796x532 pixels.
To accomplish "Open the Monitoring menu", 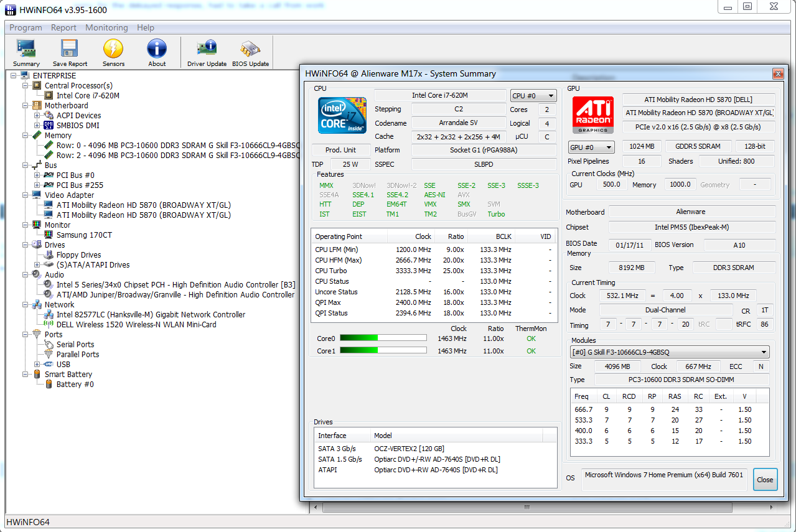I will click(x=106, y=27).
